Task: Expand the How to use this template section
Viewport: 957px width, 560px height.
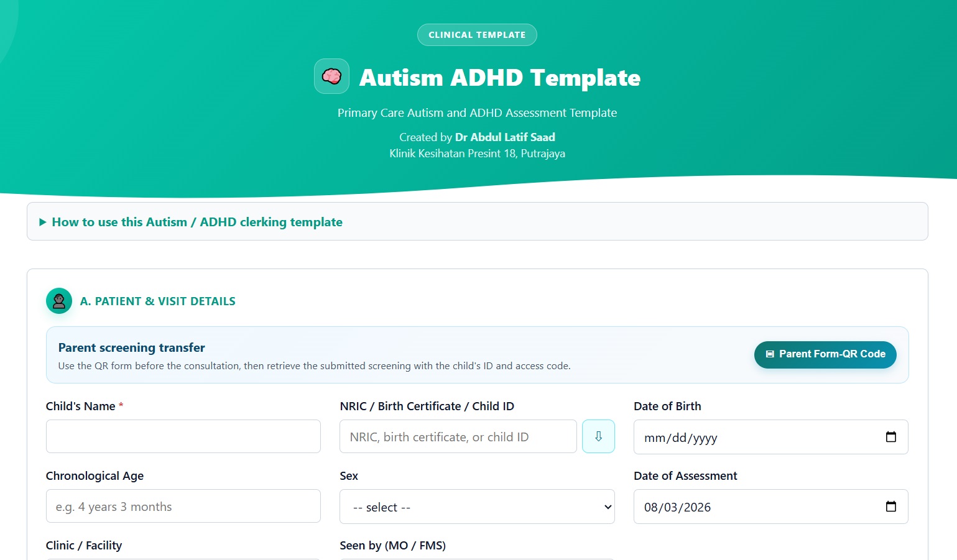Action: [478, 222]
